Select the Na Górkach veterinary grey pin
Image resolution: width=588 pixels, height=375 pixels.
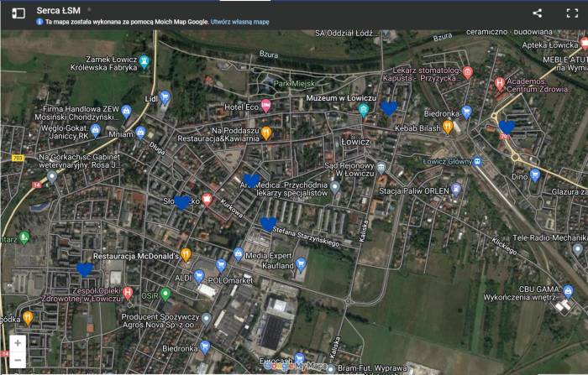(x=52, y=177)
